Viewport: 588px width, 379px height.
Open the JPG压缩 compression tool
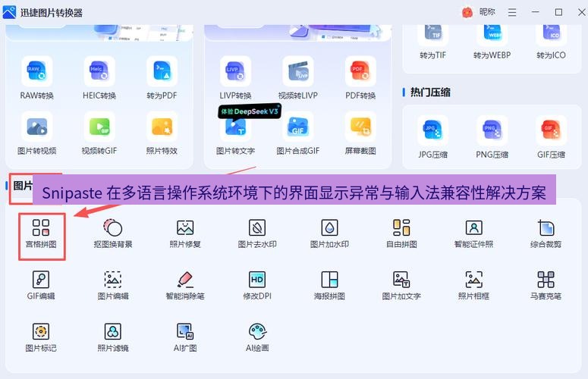[432, 137]
